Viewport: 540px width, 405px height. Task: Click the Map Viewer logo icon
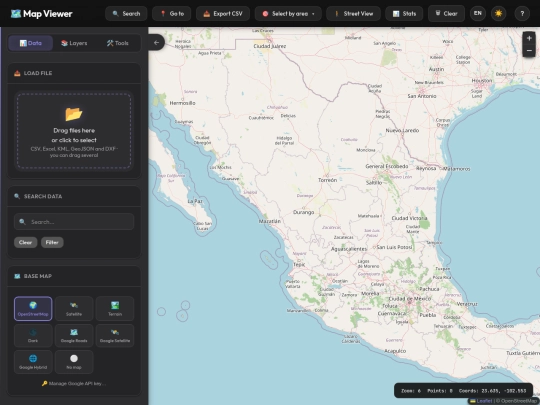[x=15, y=14]
